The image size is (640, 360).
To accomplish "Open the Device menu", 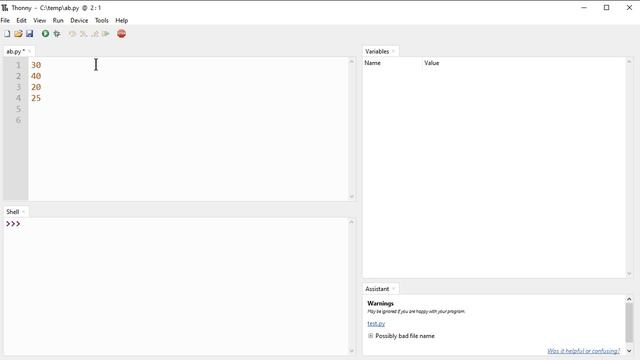I will coord(79,20).
